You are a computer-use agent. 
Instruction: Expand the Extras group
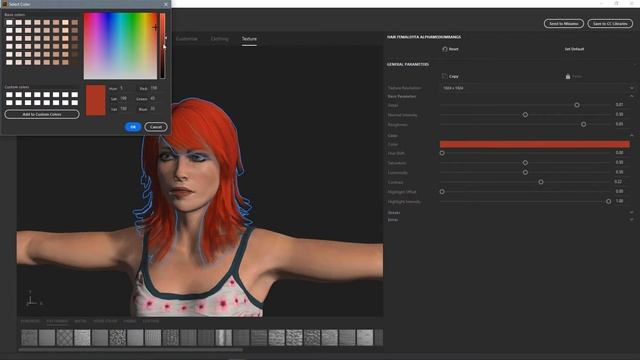click(632, 220)
